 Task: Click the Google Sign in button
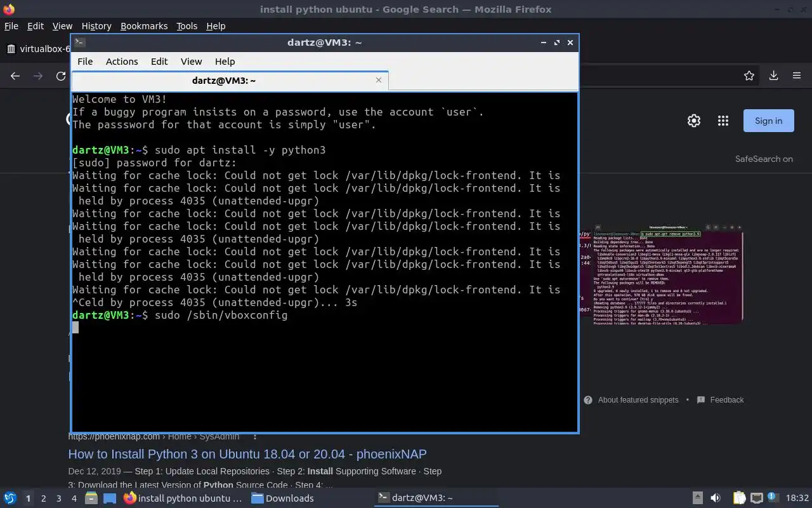point(768,121)
